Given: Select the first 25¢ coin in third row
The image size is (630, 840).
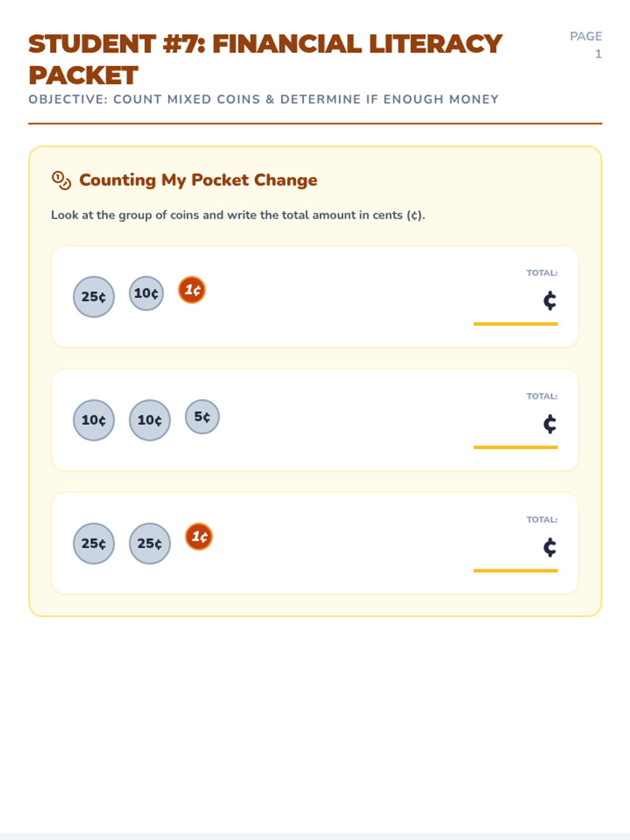Looking at the screenshot, I should click(x=93, y=543).
